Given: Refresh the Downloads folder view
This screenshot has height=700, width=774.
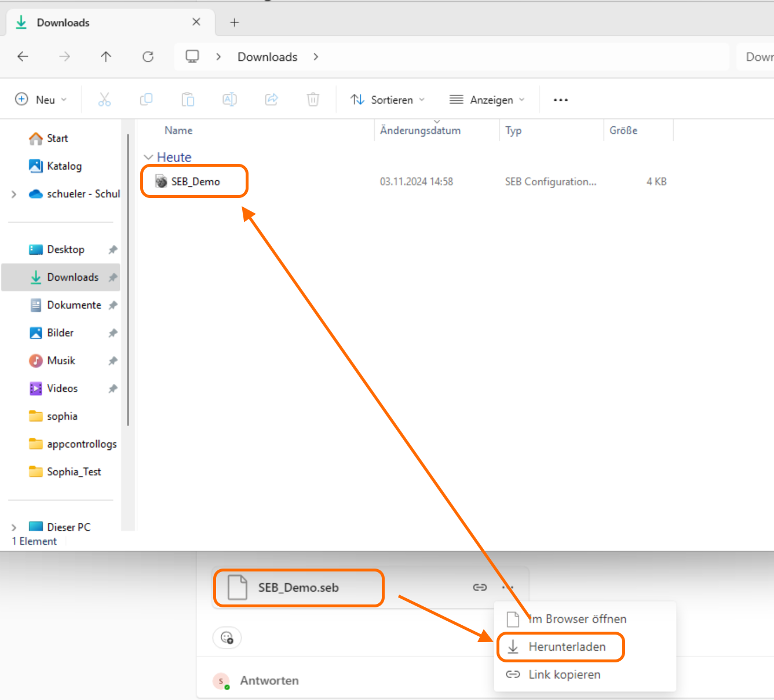Looking at the screenshot, I should coord(148,57).
